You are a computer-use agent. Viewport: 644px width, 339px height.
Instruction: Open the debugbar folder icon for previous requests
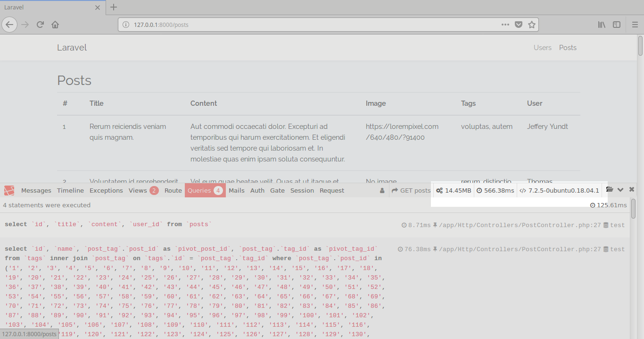(610, 190)
